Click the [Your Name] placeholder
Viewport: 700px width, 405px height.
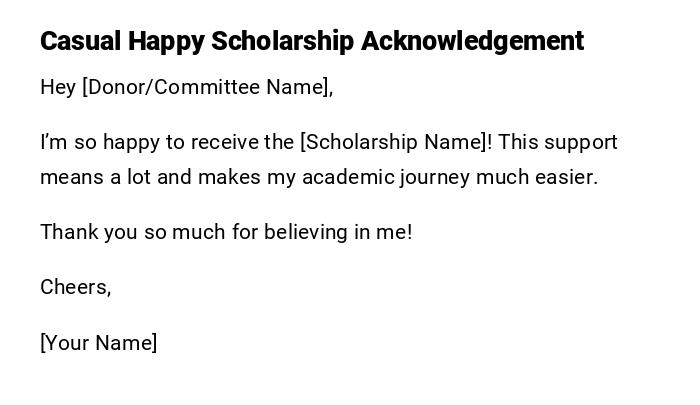tap(98, 343)
